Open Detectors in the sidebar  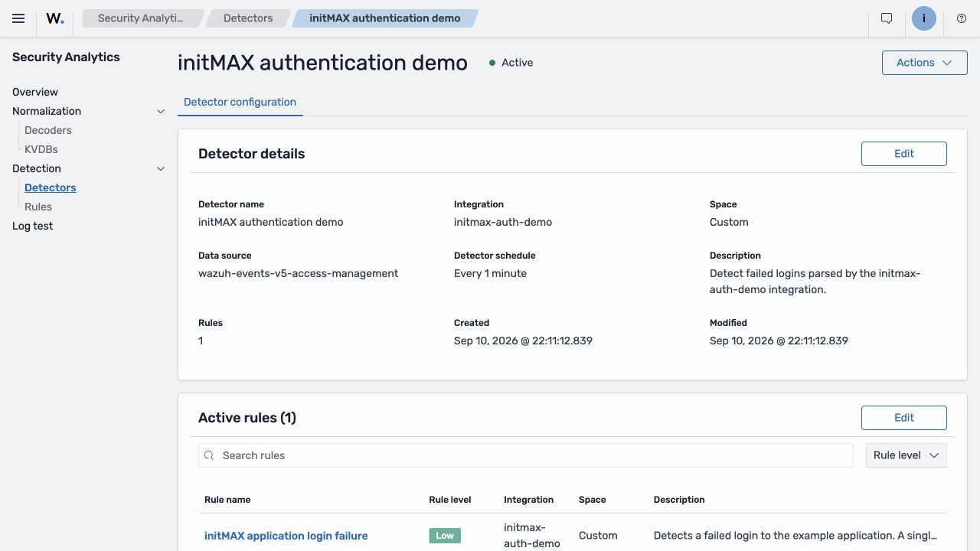click(x=51, y=187)
